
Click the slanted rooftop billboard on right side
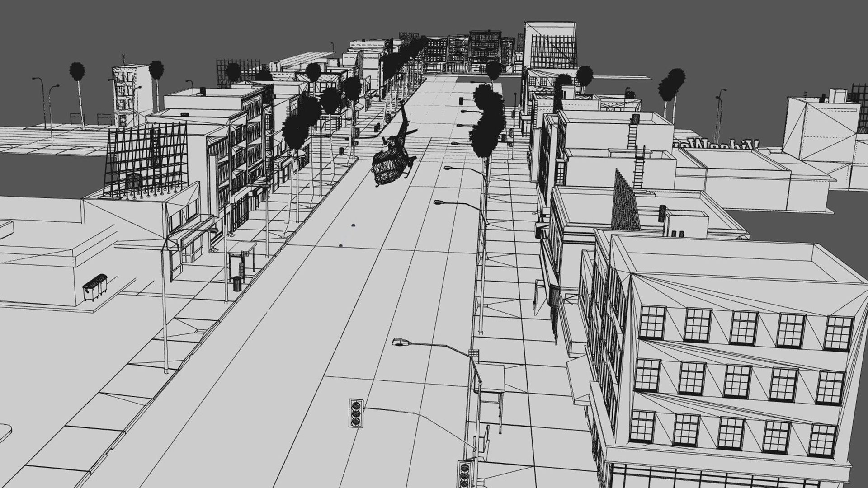click(x=626, y=202)
